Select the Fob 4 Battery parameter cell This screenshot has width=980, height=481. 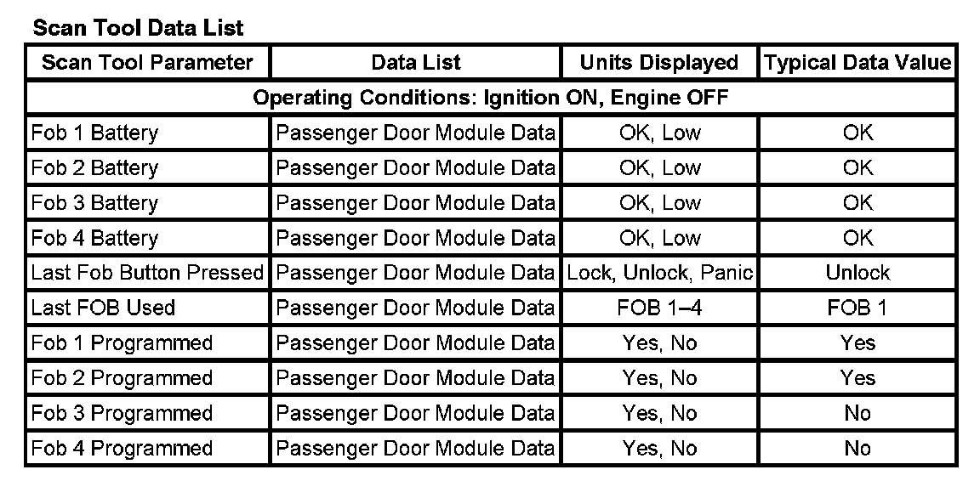point(94,238)
